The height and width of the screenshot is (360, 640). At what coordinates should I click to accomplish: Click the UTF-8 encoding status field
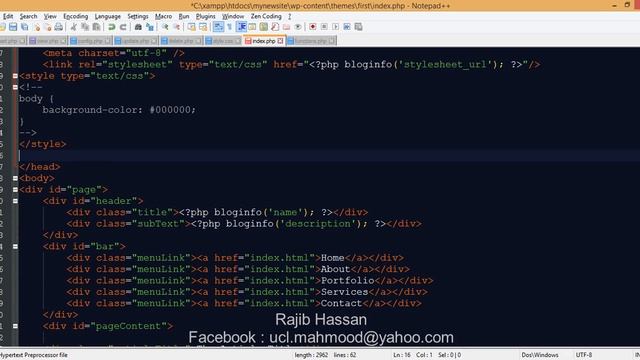coord(584,355)
